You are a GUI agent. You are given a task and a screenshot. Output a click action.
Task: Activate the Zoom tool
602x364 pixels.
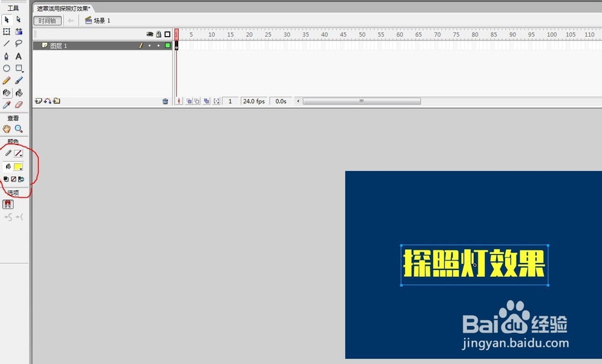[x=19, y=128]
